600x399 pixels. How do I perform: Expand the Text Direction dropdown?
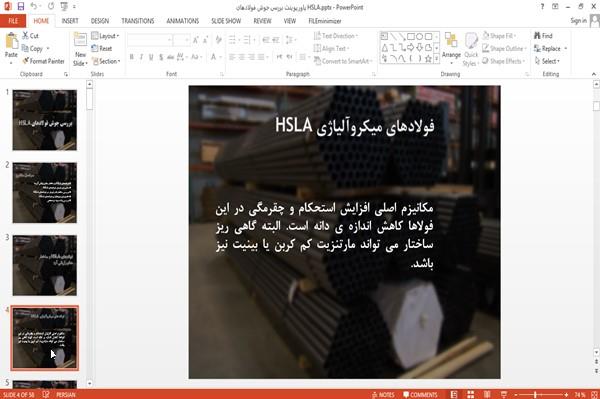click(336, 36)
